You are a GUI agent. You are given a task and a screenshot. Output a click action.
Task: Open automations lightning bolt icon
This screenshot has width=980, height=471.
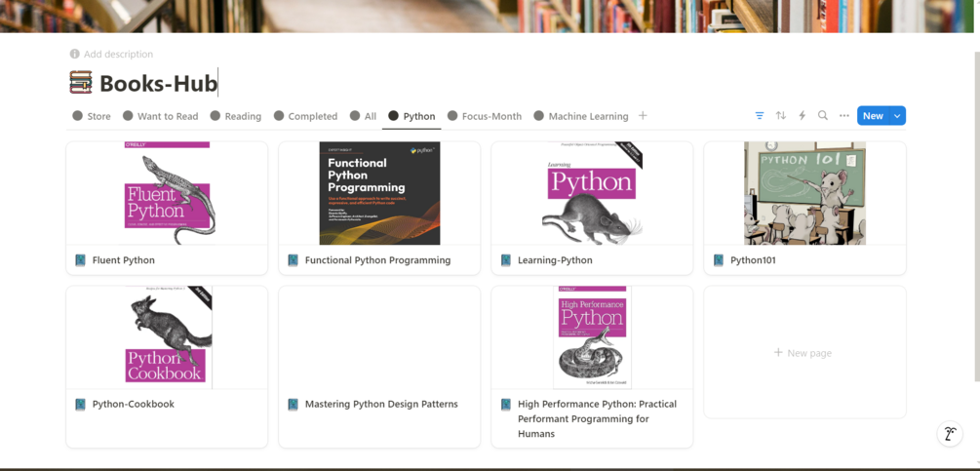coord(803,116)
